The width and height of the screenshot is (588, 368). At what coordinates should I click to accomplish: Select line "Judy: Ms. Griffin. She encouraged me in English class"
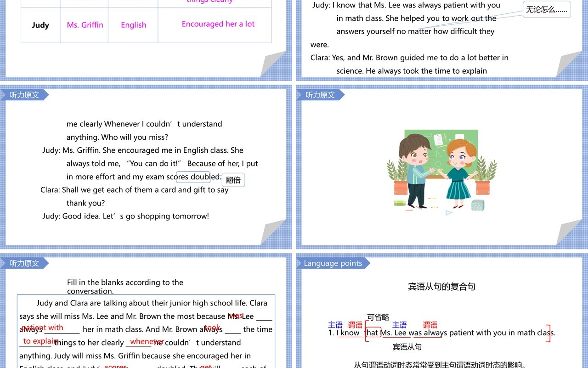(x=143, y=150)
